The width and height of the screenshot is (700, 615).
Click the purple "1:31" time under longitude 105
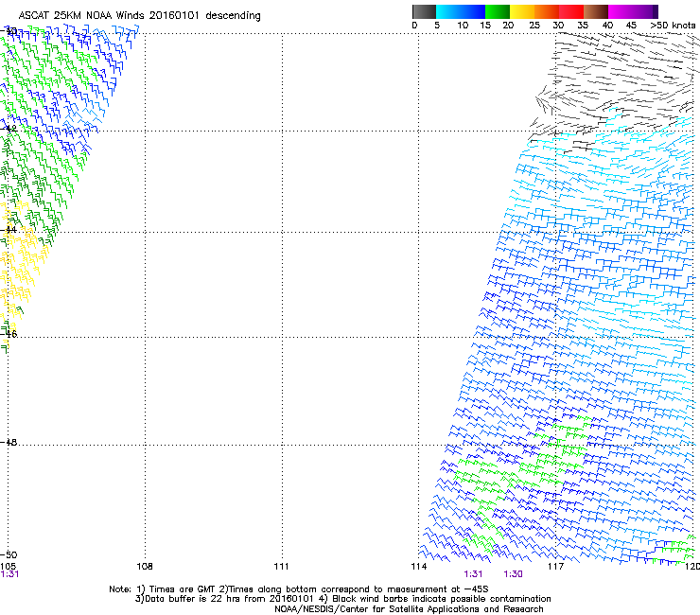(9, 574)
